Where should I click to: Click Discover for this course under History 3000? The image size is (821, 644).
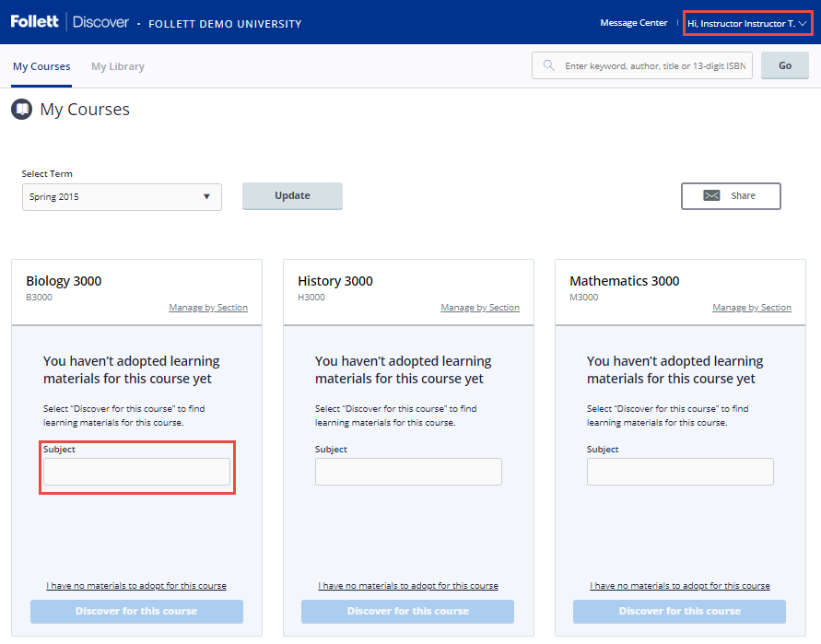coord(408,611)
